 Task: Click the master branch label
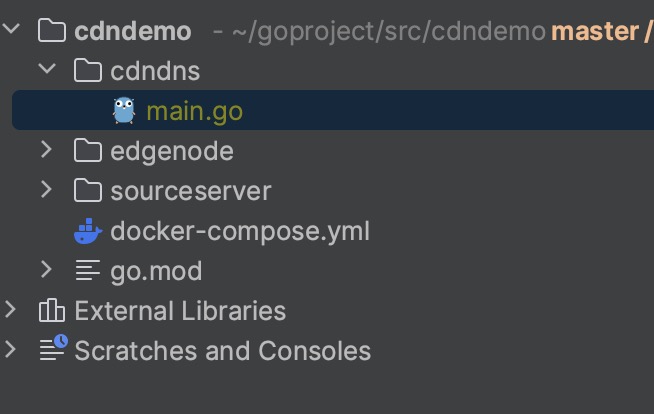pos(595,31)
